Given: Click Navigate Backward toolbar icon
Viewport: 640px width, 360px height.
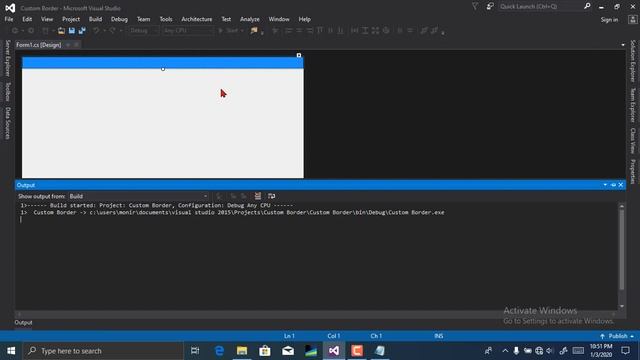Looking at the screenshot, I should point(15,31).
